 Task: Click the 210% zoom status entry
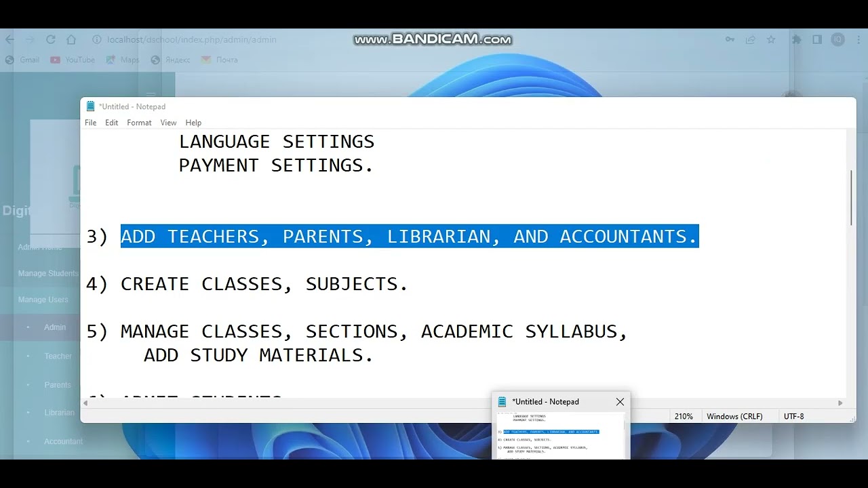pyautogui.click(x=684, y=416)
